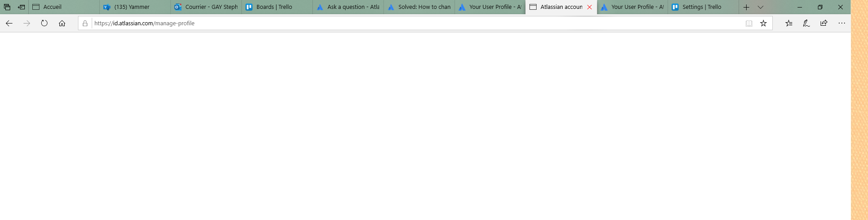Open the Your User Profile tab beside Settings | Trello
Screen dimensions: 868x220
click(x=632, y=7)
